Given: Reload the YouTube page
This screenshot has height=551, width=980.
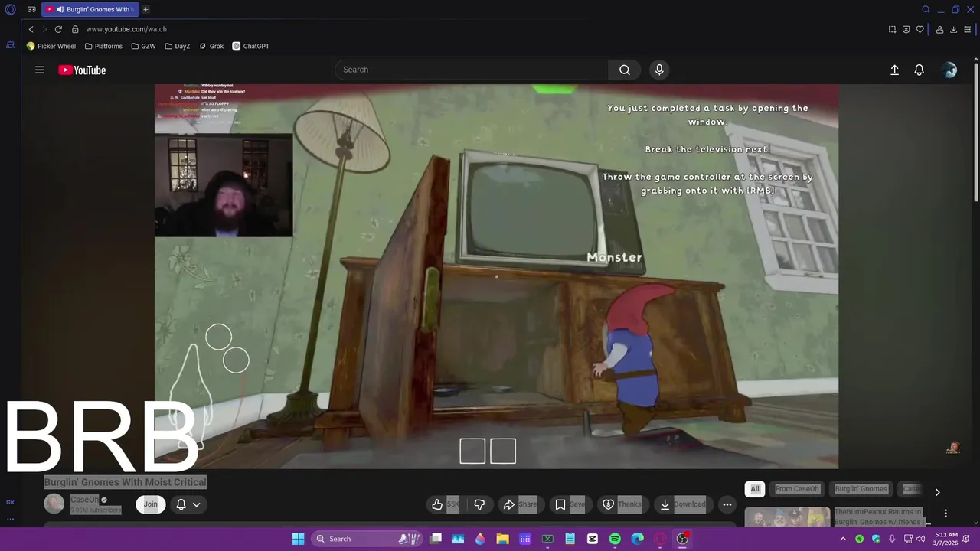Looking at the screenshot, I should tap(58, 29).
